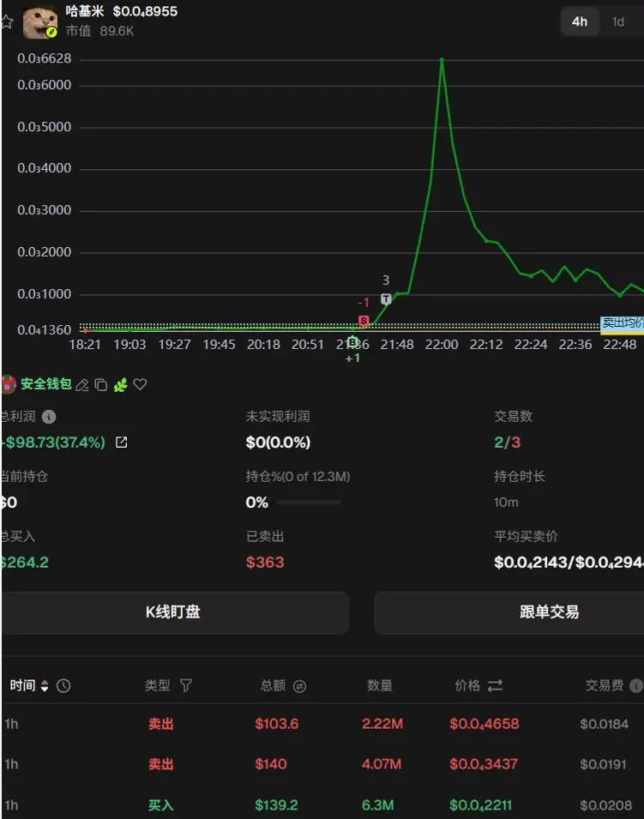Image resolution: width=644 pixels, height=819 pixels.
Task: Click the 6.3M quantity value
Action: [377, 805]
